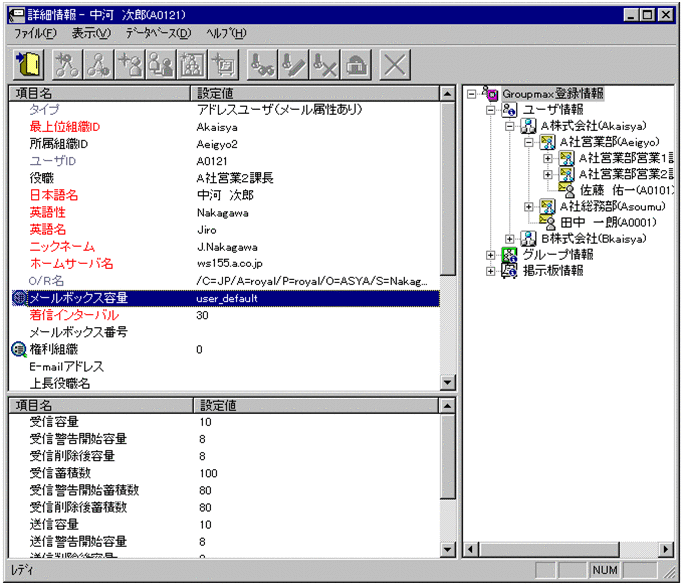Click the mailbox toolbar icon
Screen dimensions: 685x587
point(356,65)
